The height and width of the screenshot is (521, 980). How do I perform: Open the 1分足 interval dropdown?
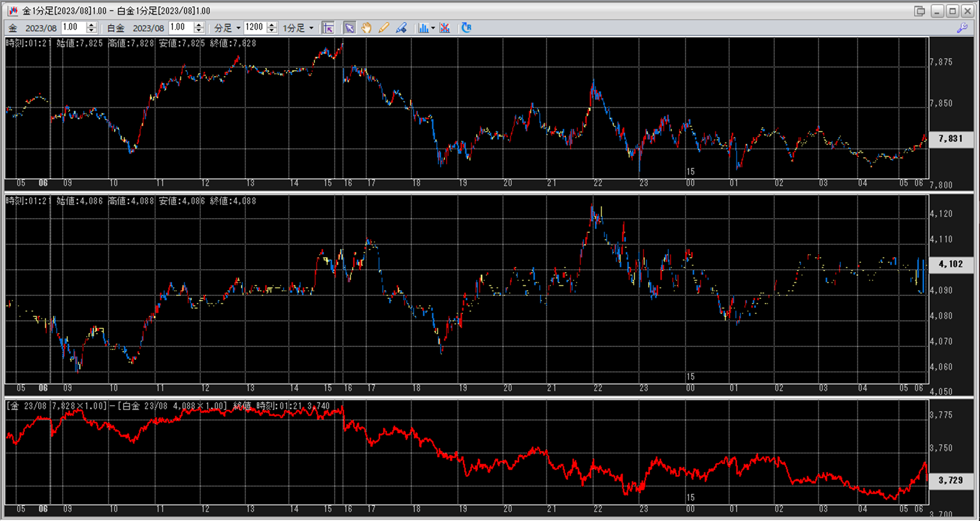(311, 28)
